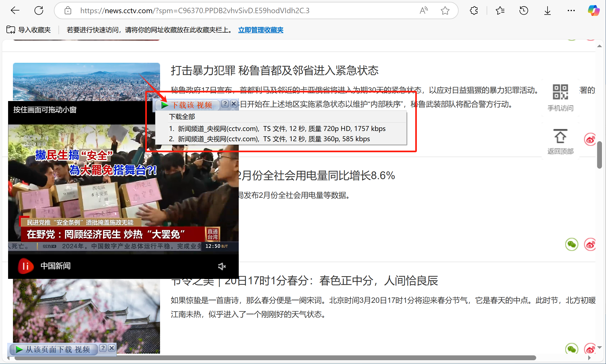The image size is (606, 364).
Task: Open the More options (…) menu
Action: tap(571, 11)
